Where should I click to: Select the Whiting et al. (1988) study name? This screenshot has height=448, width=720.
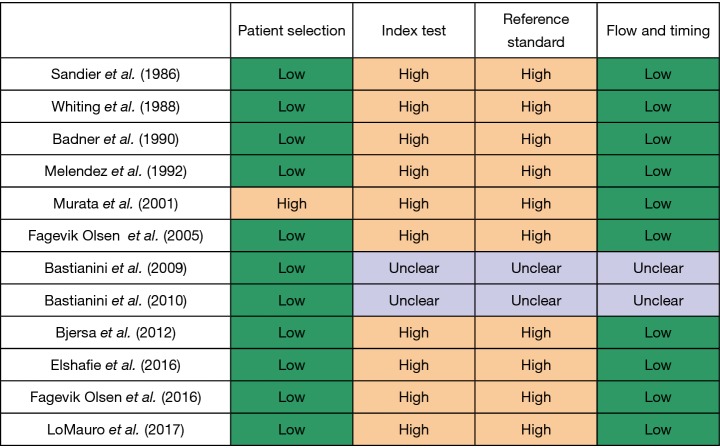tap(116, 107)
